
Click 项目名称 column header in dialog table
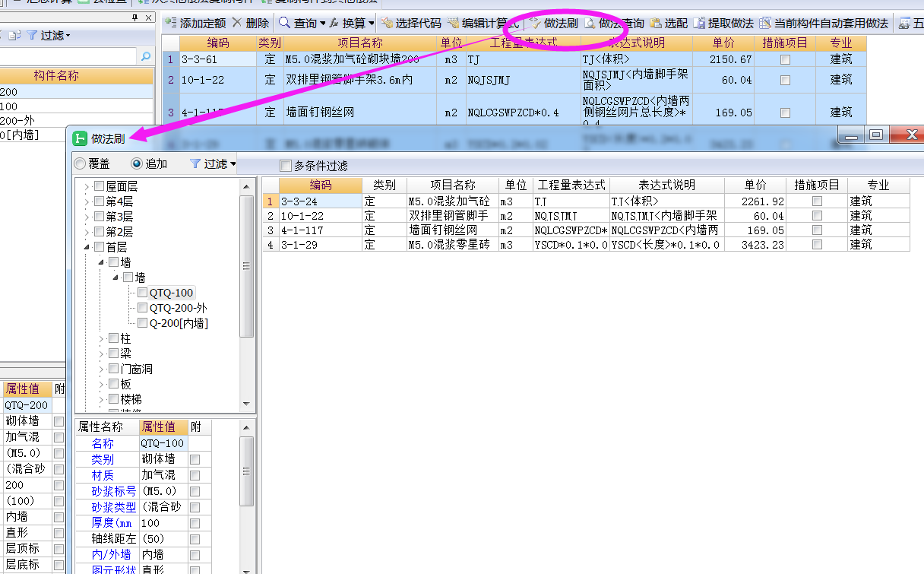click(x=453, y=185)
